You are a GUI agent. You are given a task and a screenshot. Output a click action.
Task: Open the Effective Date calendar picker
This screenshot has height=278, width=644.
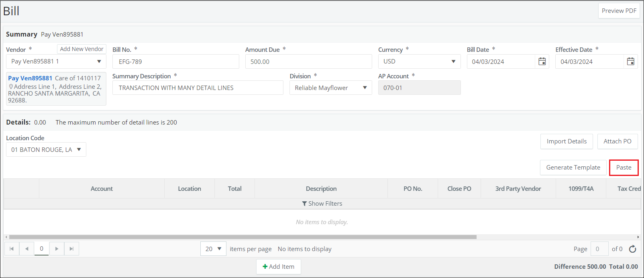[631, 61]
